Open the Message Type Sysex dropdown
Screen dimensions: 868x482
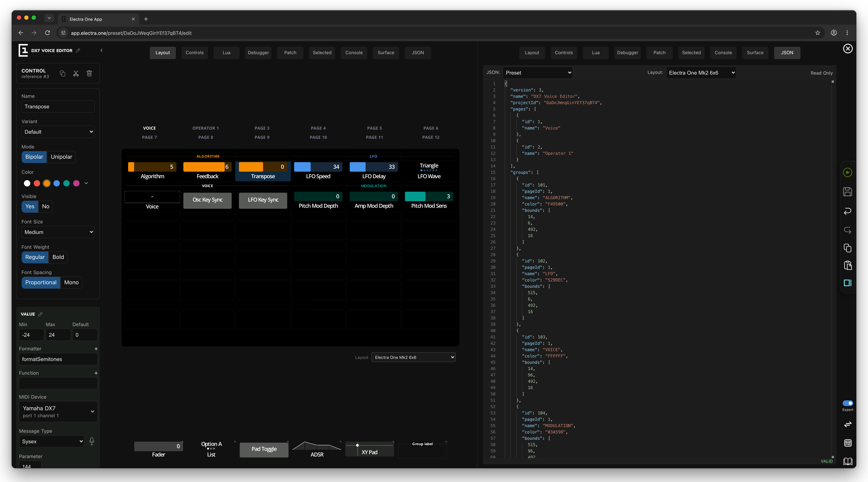(52, 442)
